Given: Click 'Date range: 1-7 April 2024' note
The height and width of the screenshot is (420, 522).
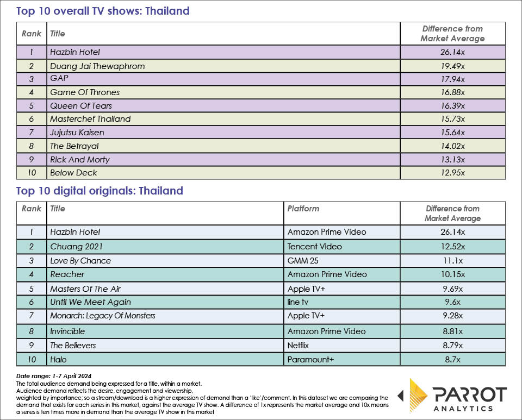Looking at the screenshot, I should (54, 376).
